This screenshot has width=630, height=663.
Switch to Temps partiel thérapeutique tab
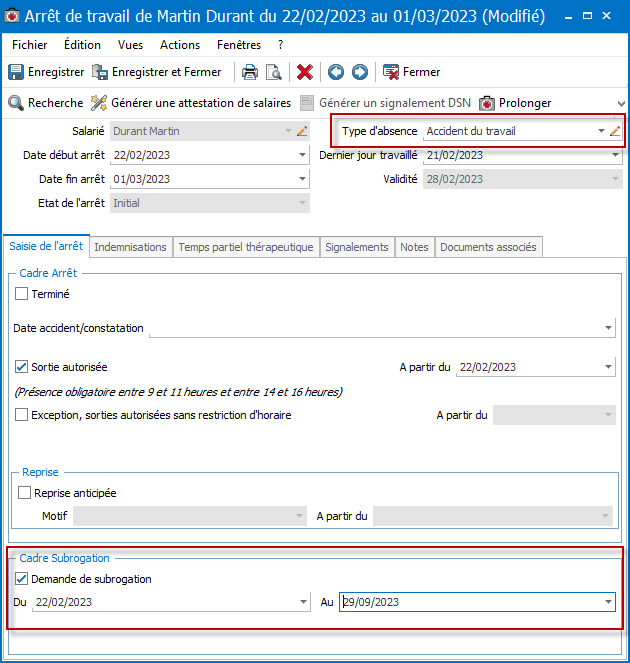246,247
